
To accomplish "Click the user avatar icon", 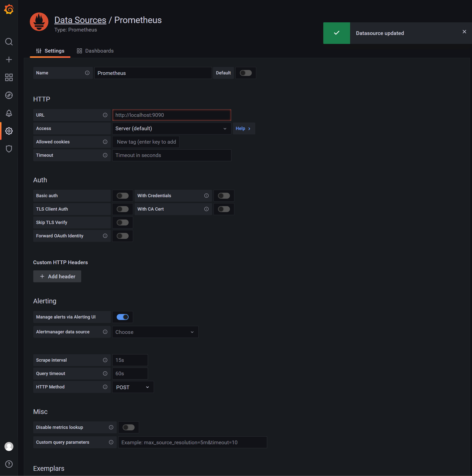I will (9, 446).
